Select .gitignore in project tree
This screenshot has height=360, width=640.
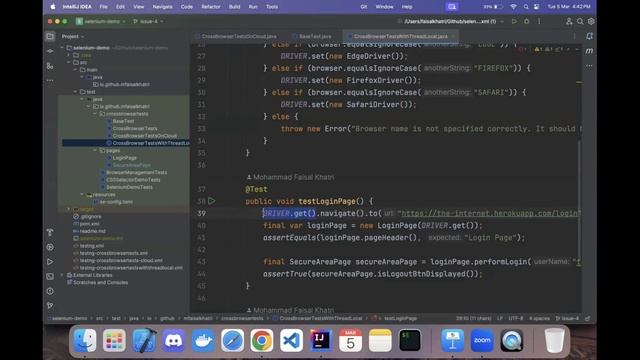click(x=91, y=217)
